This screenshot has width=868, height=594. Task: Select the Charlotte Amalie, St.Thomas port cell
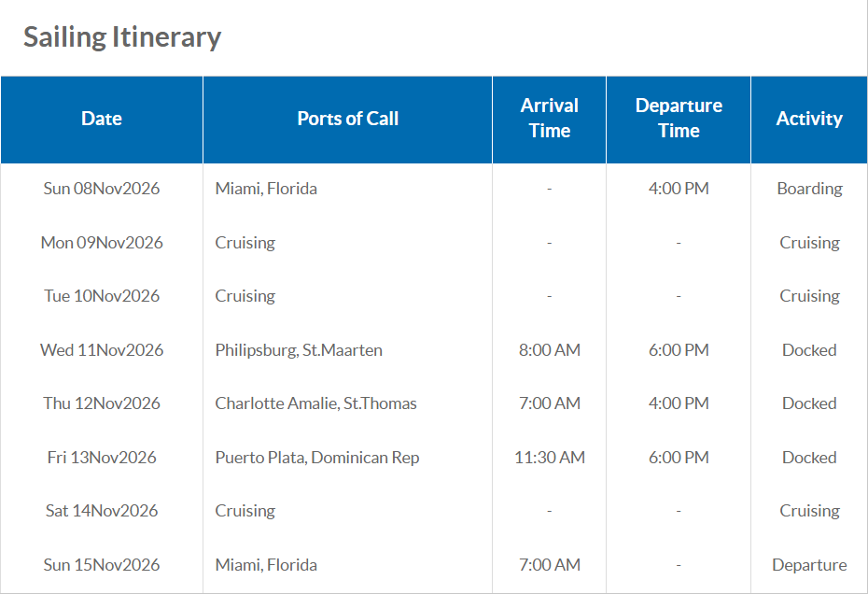[315, 403]
